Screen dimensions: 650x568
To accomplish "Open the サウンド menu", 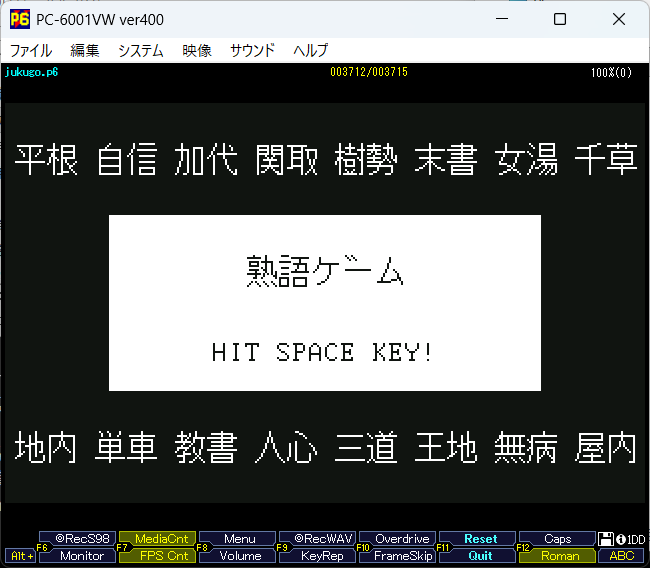I will (253, 50).
